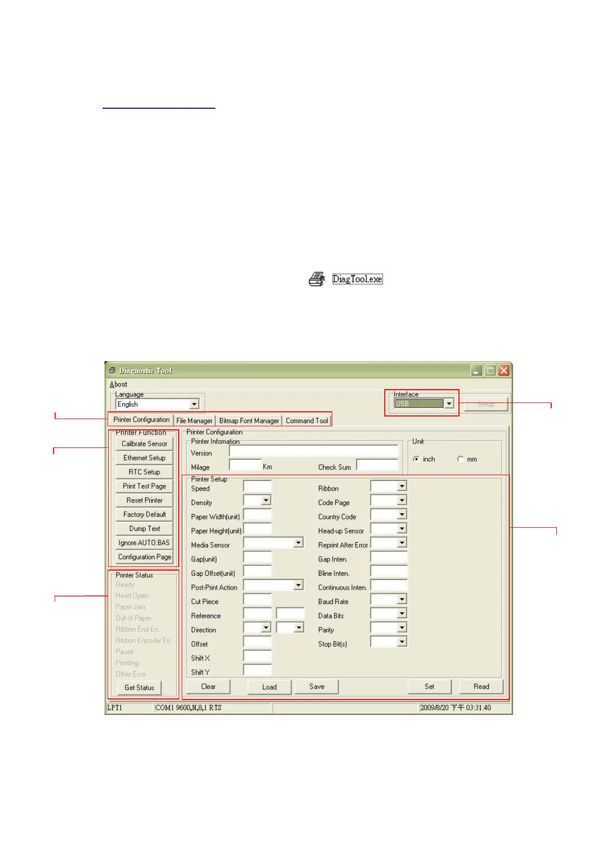Open the Baud Rate dropdown
The height and width of the screenshot is (868, 613).
[x=402, y=599]
